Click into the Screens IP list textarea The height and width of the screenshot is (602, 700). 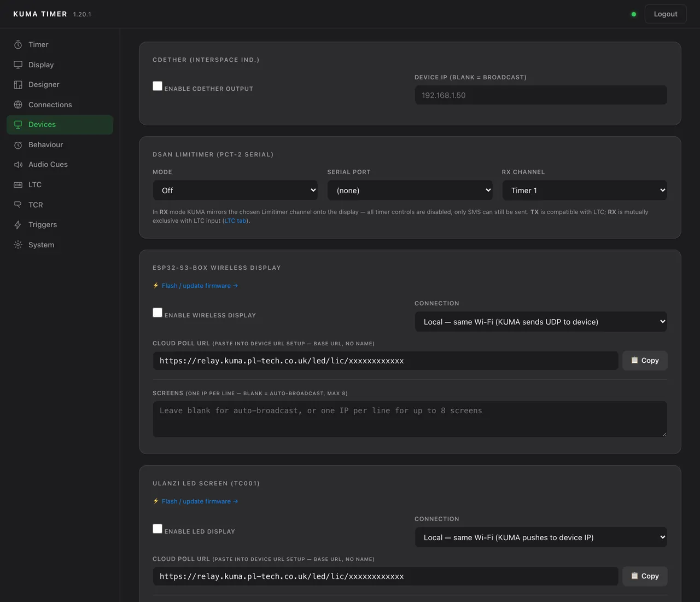tap(410, 419)
